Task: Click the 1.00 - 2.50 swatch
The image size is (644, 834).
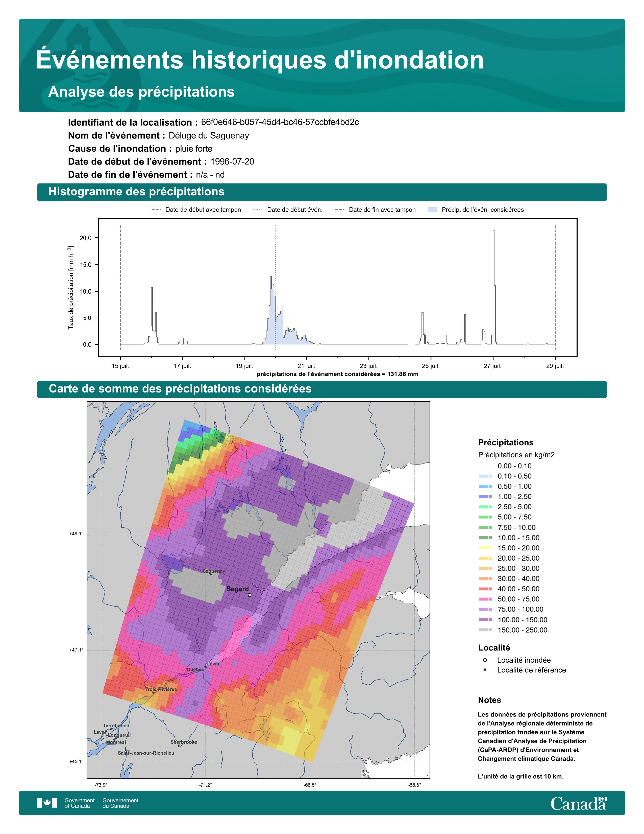Action: click(485, 497)
